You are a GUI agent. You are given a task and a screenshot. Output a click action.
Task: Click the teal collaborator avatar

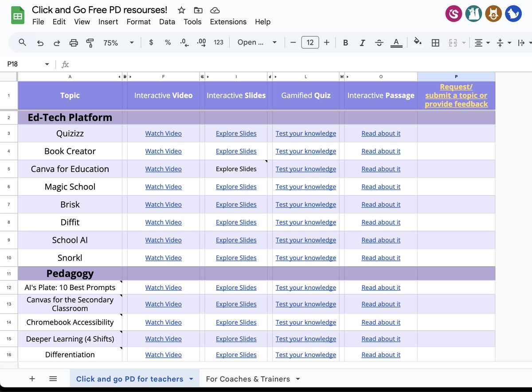[x=473, y=14]
